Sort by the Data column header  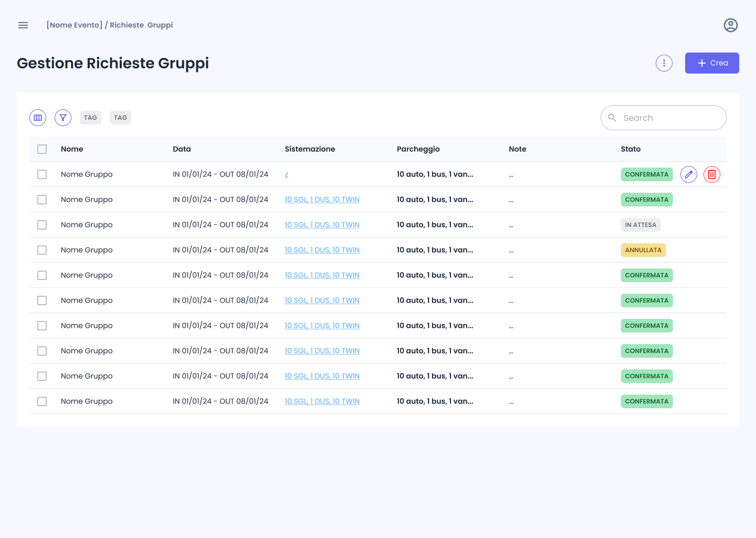[182, 149]
